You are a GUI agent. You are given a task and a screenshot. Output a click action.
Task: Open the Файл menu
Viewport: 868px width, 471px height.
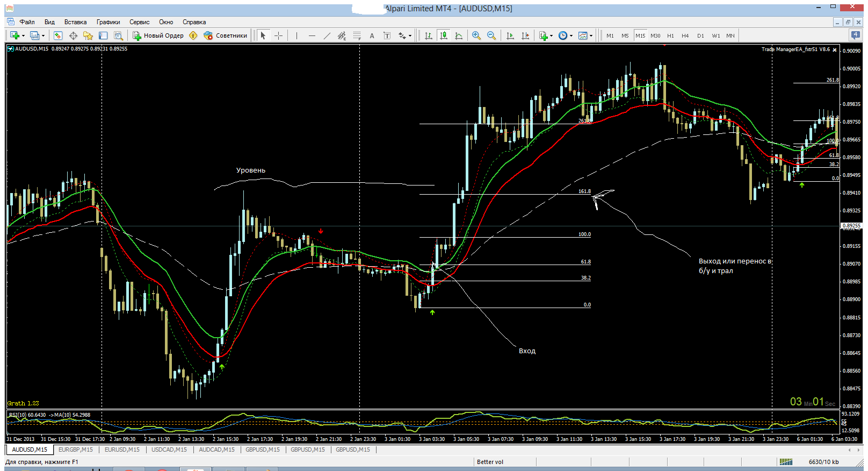tap(27, 22)
